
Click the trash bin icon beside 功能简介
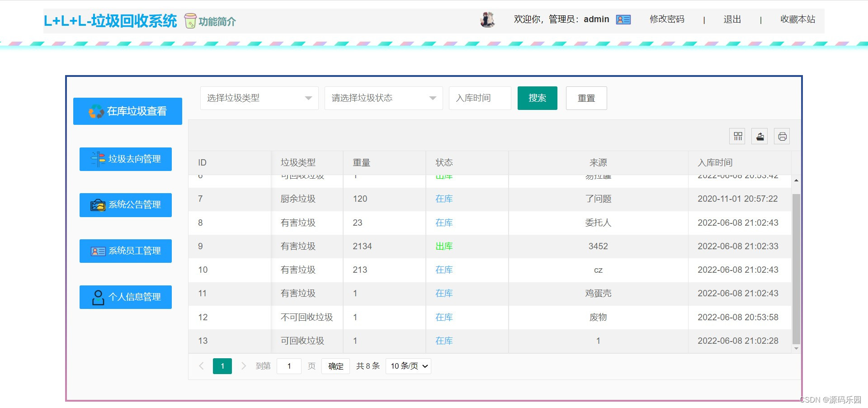pos(190,20)
